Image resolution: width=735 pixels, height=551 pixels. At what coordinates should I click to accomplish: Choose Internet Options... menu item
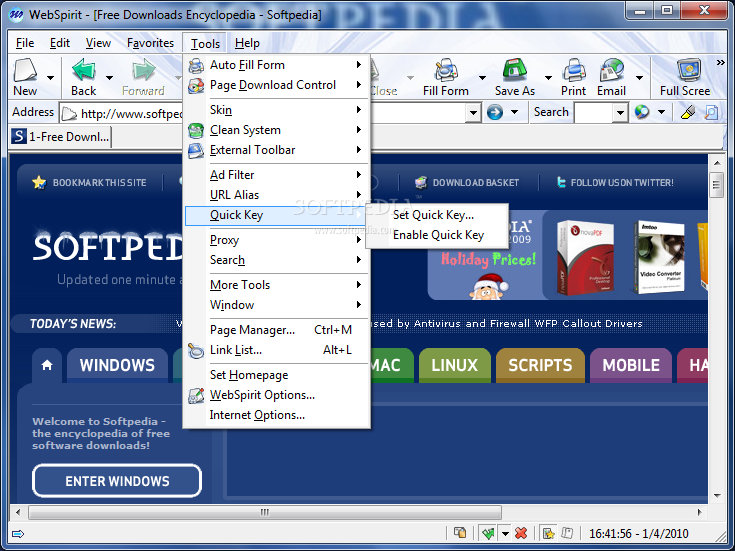277,415
